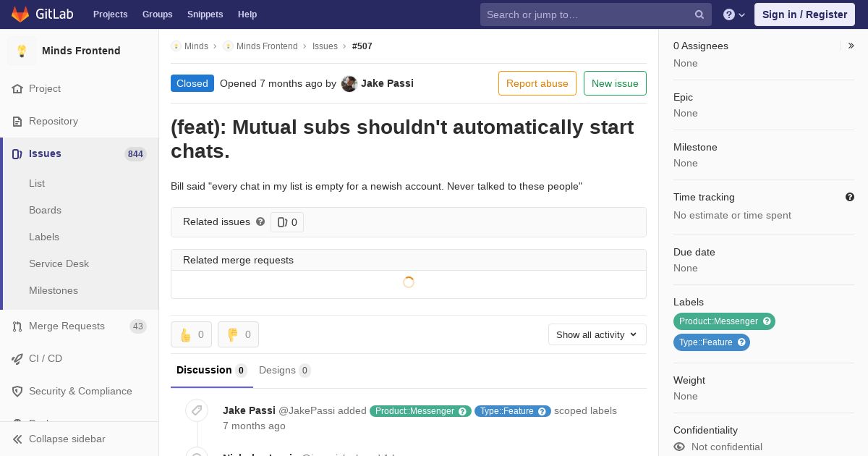868x456 pixels.
Task: Click the Security & Compliance shield icon
Action: pyautogui.click(x=17, y=392)
